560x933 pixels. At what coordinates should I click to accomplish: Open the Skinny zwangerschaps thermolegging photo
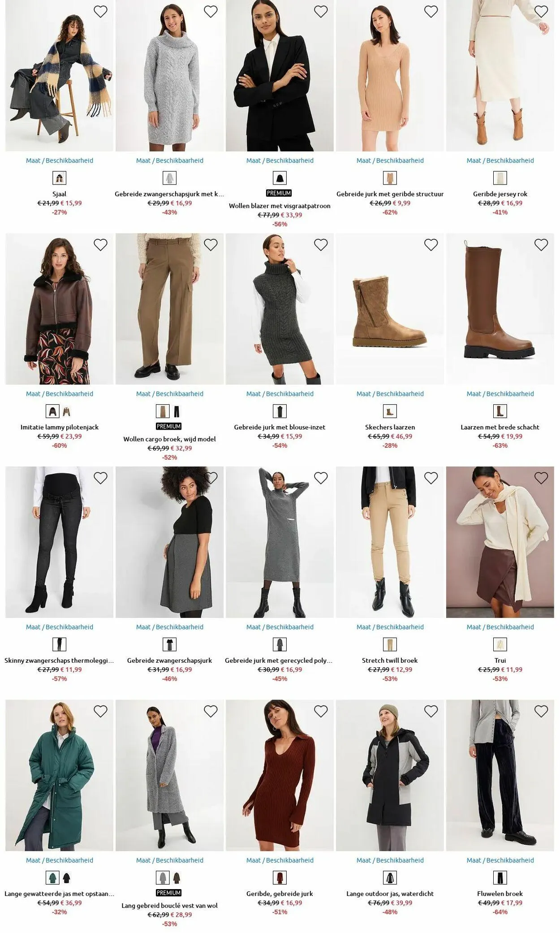[60, 542]
